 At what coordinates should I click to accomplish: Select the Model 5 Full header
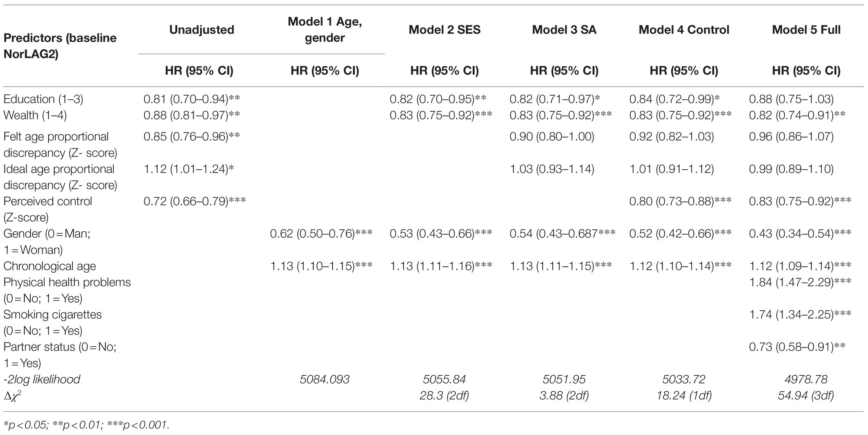click(806, 30)
